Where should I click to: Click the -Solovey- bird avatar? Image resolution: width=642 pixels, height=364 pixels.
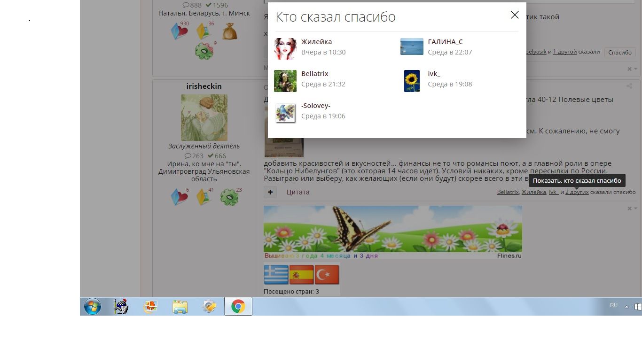(285, 113)
